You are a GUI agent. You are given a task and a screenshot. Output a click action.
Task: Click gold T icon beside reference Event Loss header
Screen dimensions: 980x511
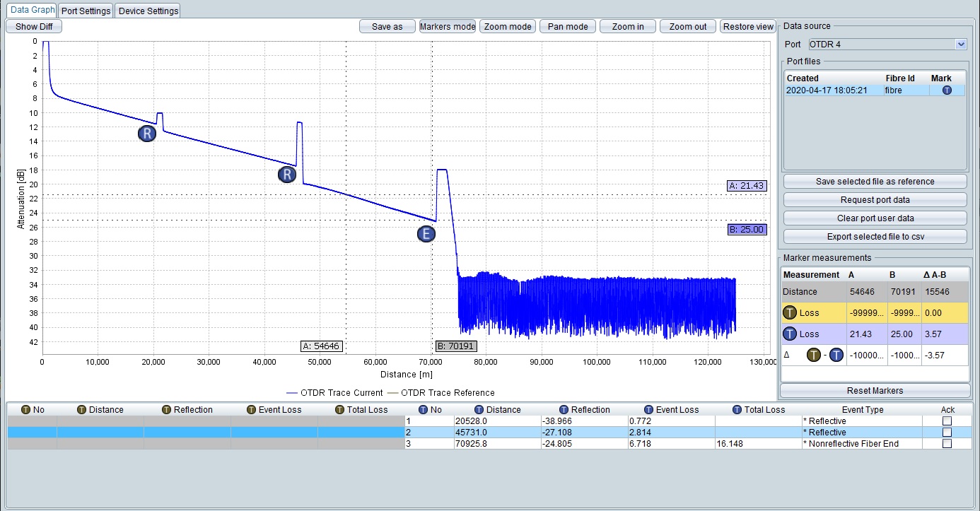(x=251, y=409)
